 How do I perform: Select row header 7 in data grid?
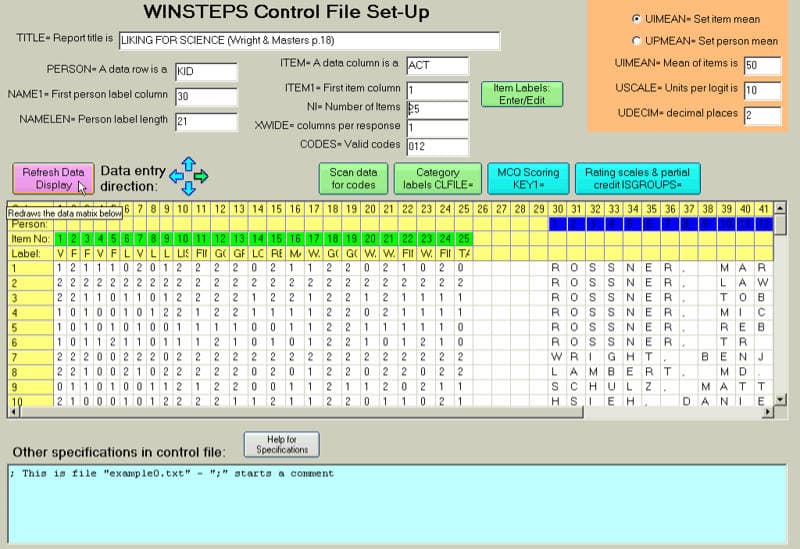[31, 357]
